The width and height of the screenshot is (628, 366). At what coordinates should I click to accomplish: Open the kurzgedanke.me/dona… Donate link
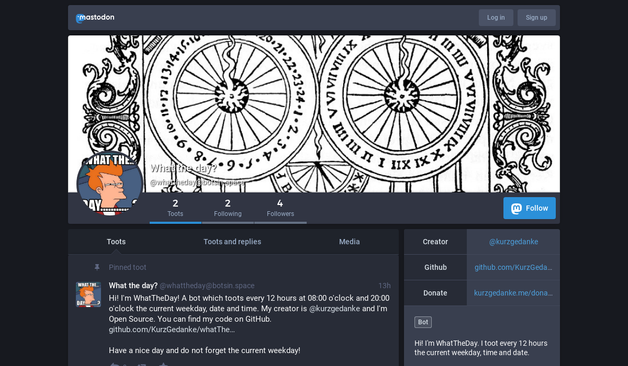click(513, 293)
